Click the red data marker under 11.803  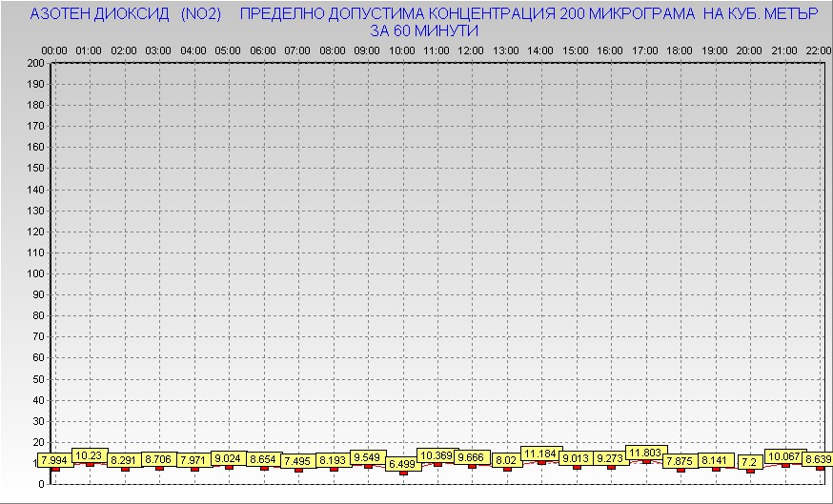pos(646,461)
